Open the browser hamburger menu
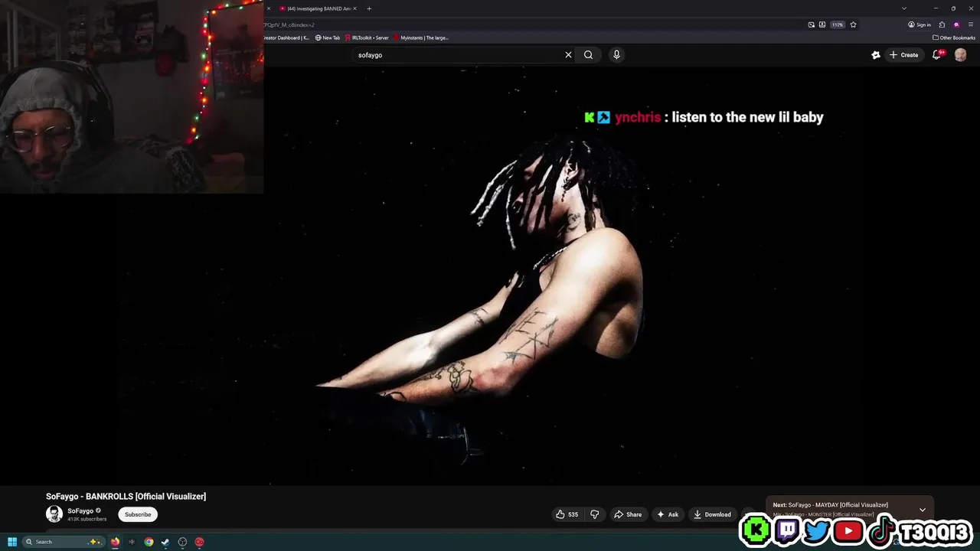980x551 pixels. point(971,24)
